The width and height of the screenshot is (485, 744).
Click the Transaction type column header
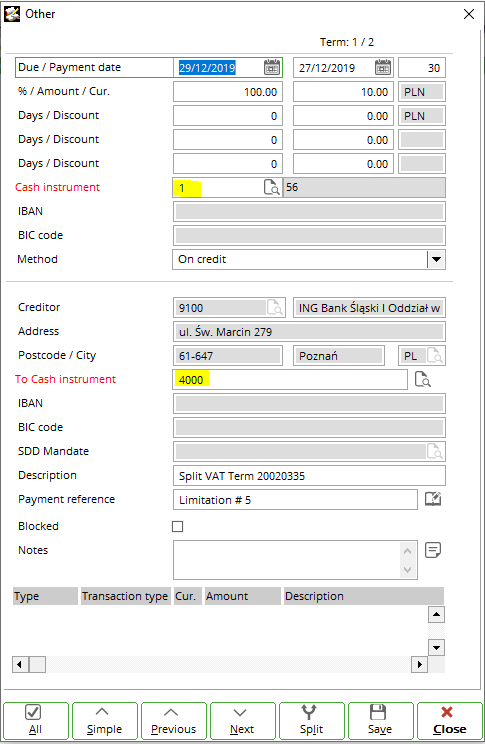tap(125, 596)
